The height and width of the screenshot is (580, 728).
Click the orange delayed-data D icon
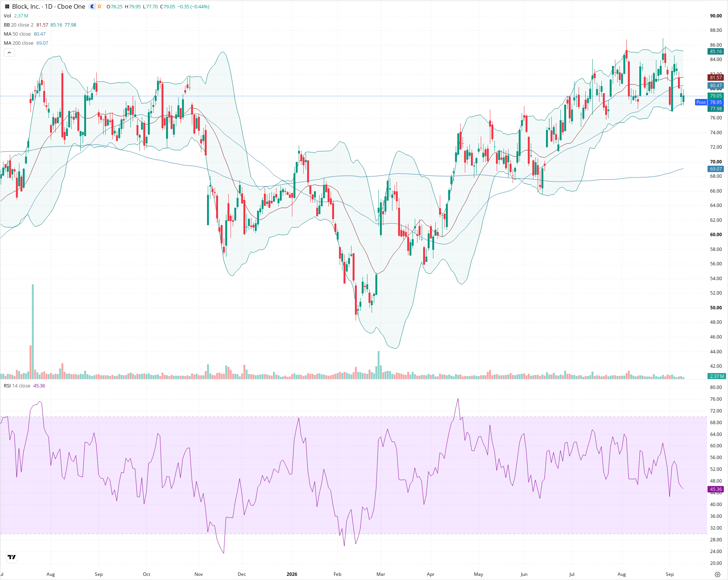(99, 6)
